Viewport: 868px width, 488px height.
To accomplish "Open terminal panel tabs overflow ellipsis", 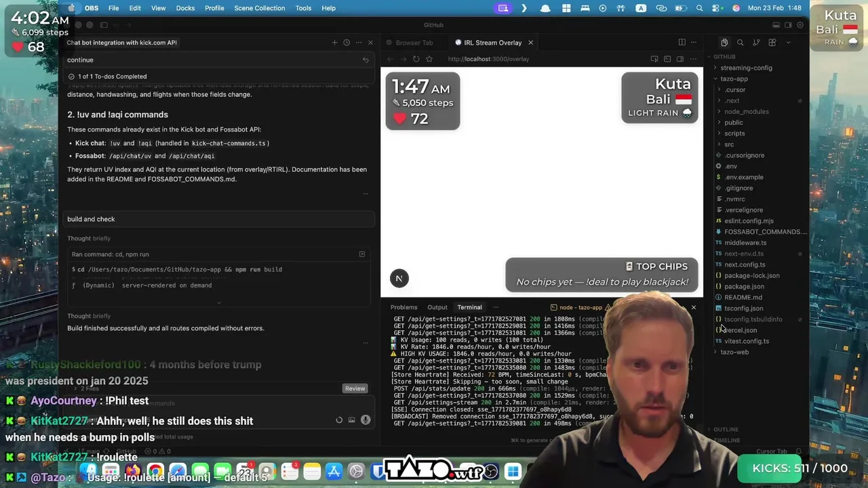I will pyautogui.click(x=496, y=308).
